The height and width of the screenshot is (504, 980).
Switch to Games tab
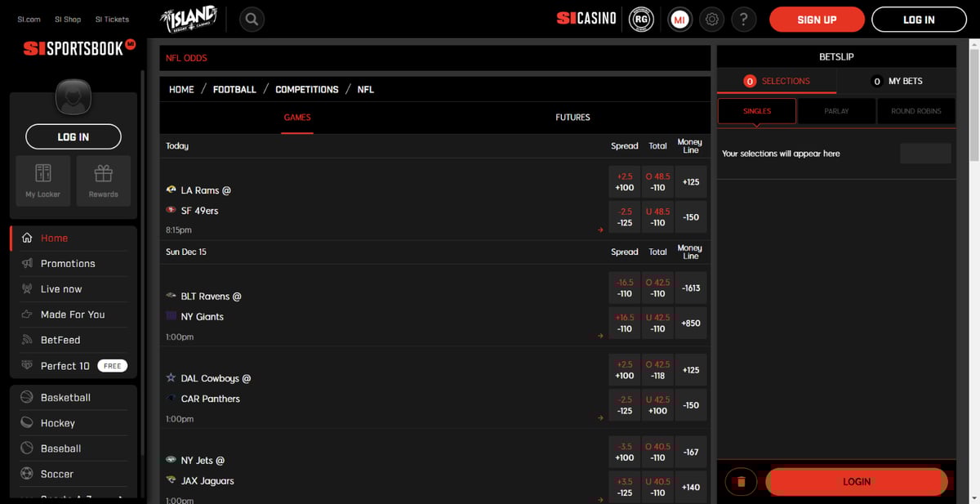pyautogui.click(x=297, y=118)
